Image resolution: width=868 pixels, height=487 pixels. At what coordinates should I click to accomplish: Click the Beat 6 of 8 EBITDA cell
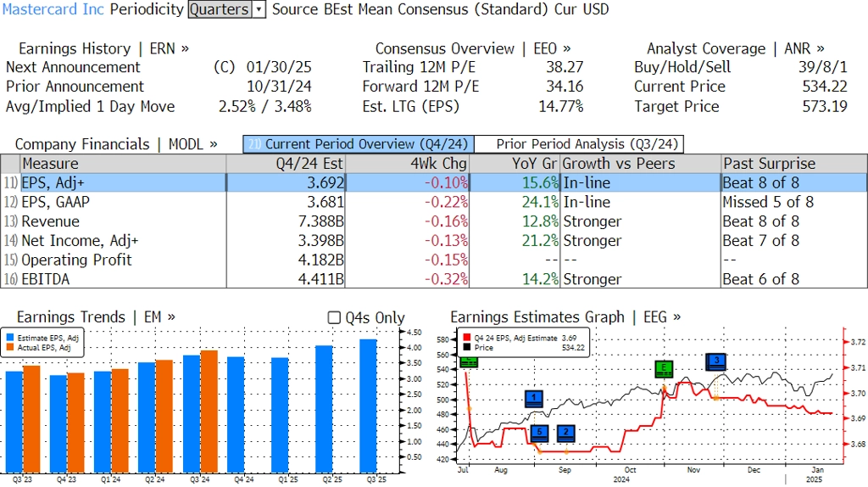pyautogui.click(x=794, y=279)
